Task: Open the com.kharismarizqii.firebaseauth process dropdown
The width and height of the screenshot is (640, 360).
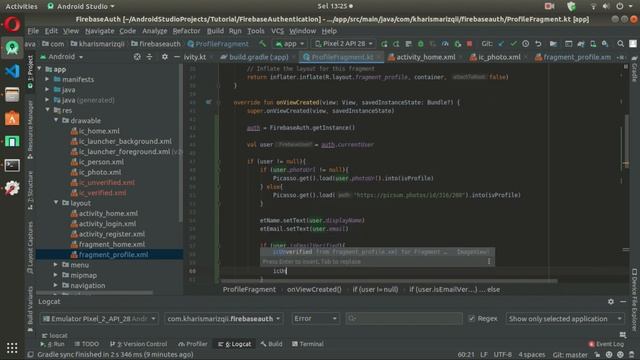Action: point(224,318)
